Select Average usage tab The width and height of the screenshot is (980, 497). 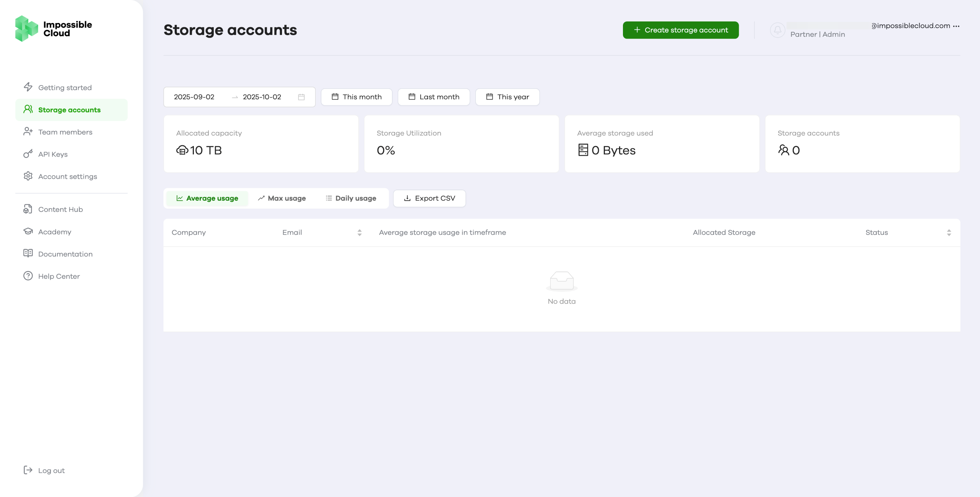click(x=207, y=198)
